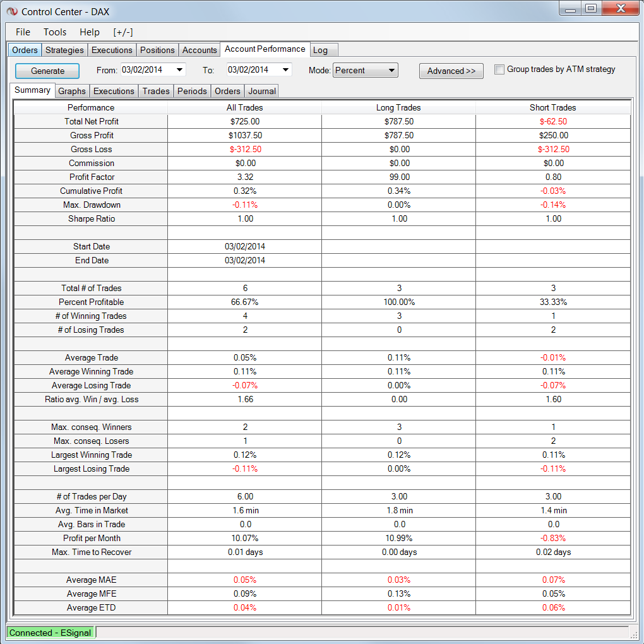This screenshot has width=644, height=644.
Task: Open the Graphs sub-tab
Action: pyautogui.click(x=72, y=91)
